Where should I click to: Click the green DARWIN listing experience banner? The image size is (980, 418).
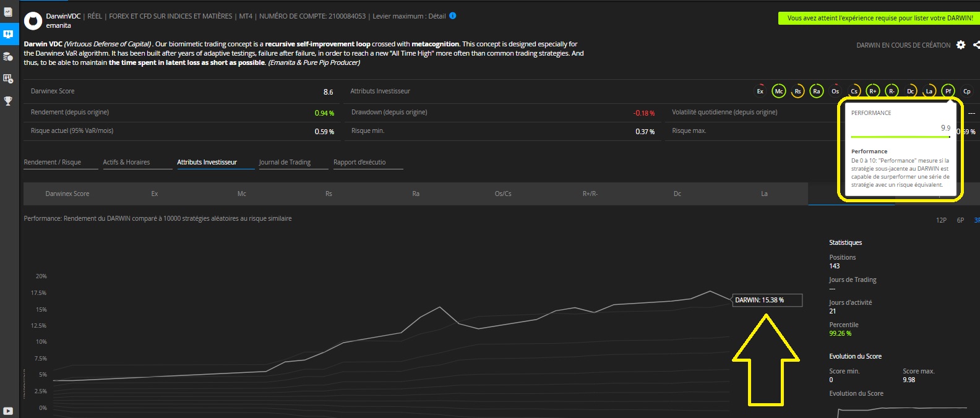click(879, 19)
